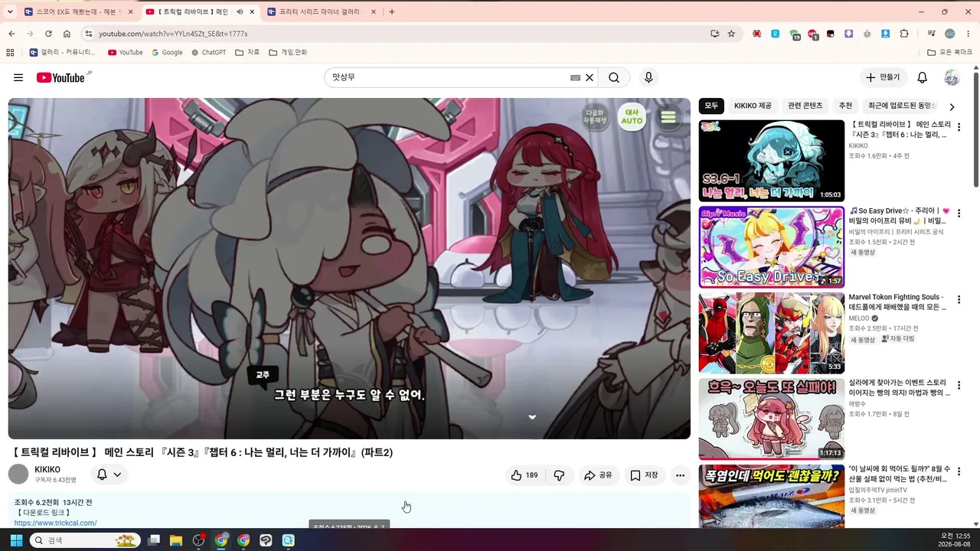Screen dimensions: 980x551
Task: Open the trickcal.com download link
Action: coord(55,523)
